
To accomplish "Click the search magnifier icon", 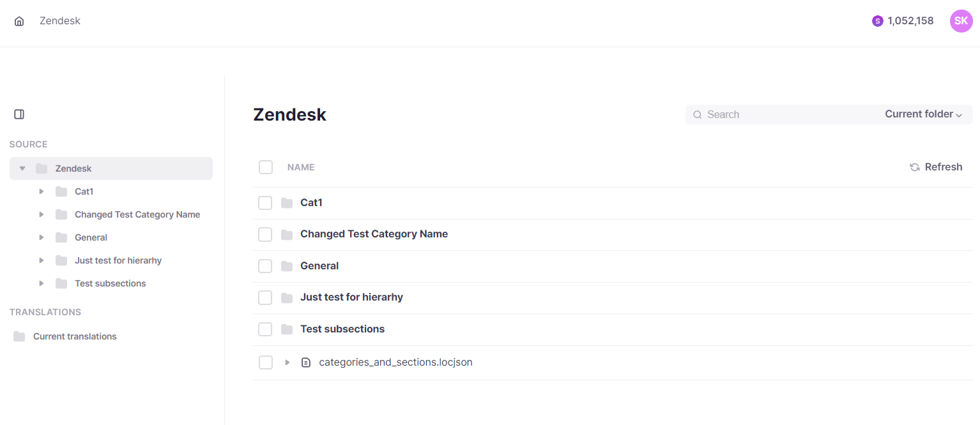I will click(698, 115).
